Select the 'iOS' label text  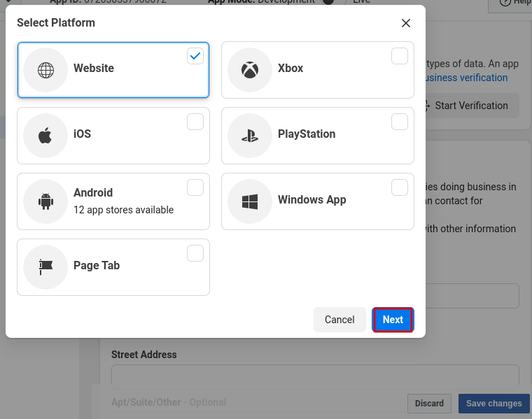(x=82, y=134)
